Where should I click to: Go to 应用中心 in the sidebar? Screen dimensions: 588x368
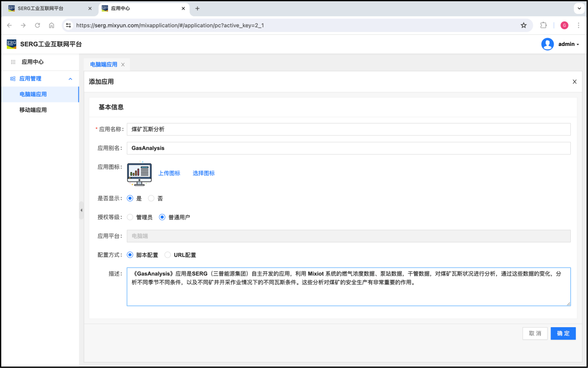coord(32,62)
